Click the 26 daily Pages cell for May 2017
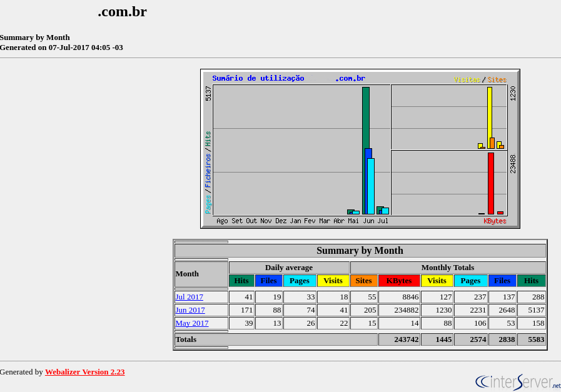 coord(300,323)
